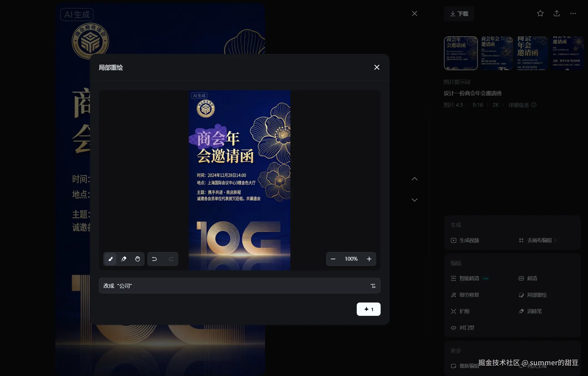Zoom out with the minus button
Image resolution: width=588 pixels, height=376 pixels.
[333, 259]
